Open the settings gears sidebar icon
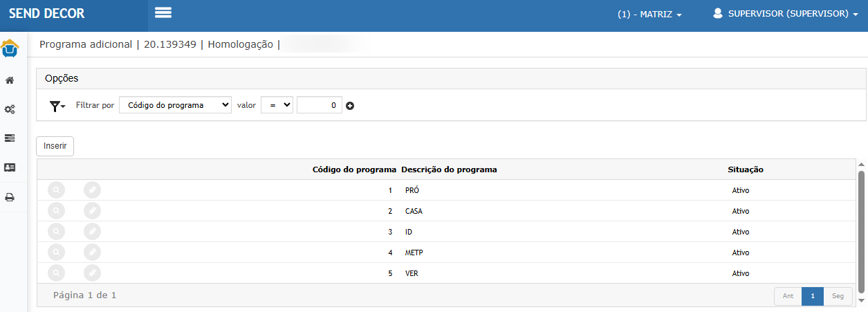Image resolution: width=868 pixels, height=312 pixels. (x=10, y=109)
